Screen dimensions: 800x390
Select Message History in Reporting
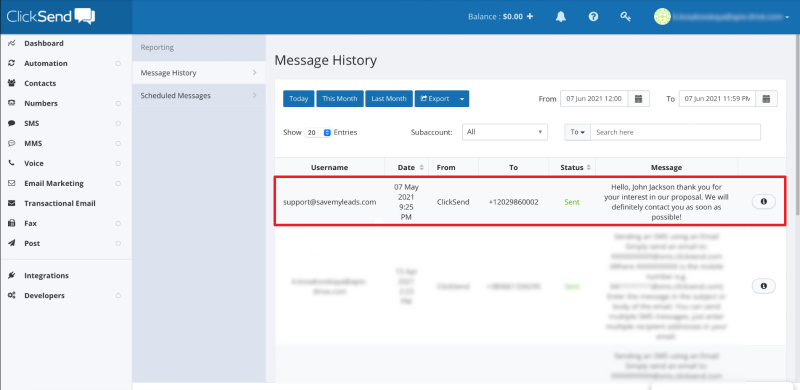tap(198, 73)
